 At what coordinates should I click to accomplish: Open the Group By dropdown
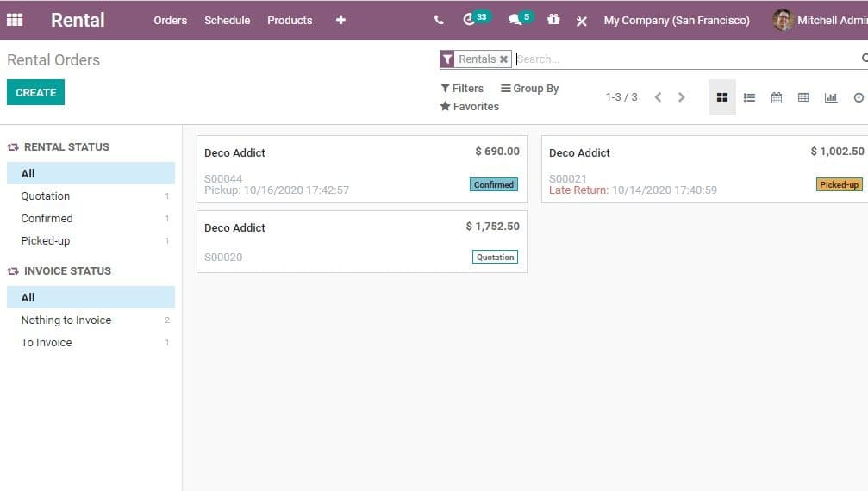pyautogui.click(x=530, y=89)
